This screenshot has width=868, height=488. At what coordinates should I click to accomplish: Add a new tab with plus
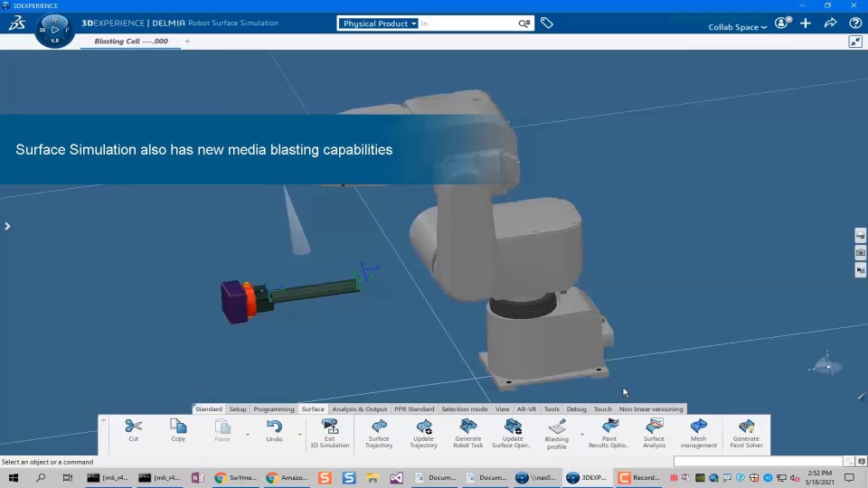click(188, 42)
